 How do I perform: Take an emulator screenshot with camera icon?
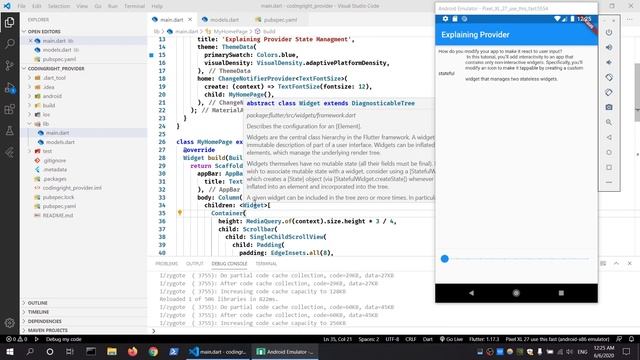tap(609, 107)
